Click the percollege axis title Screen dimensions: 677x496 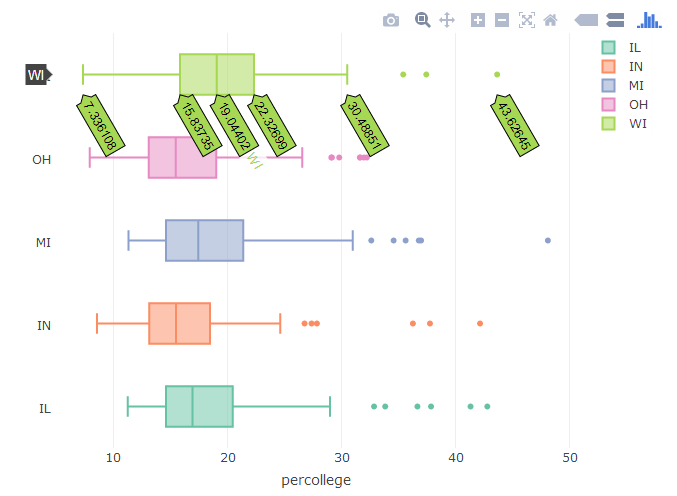[x=316, y=481]
